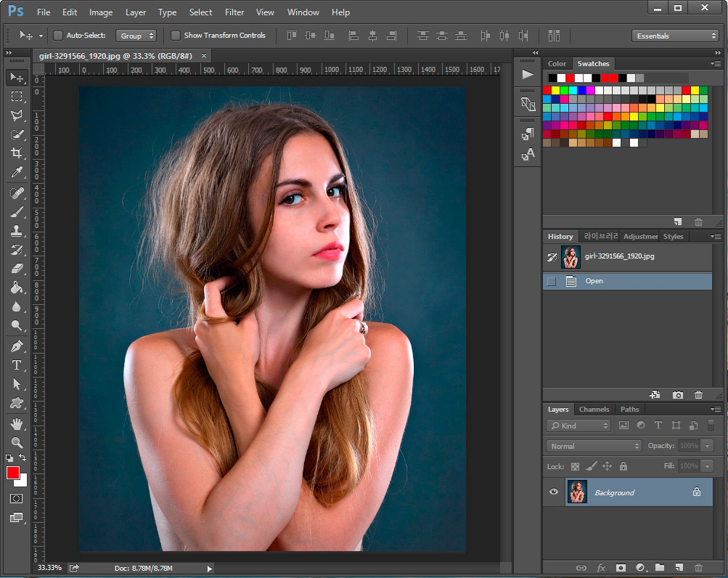
Task: Close the girl-3291566_1920.jpg document tab
Action: coord(204,55)
